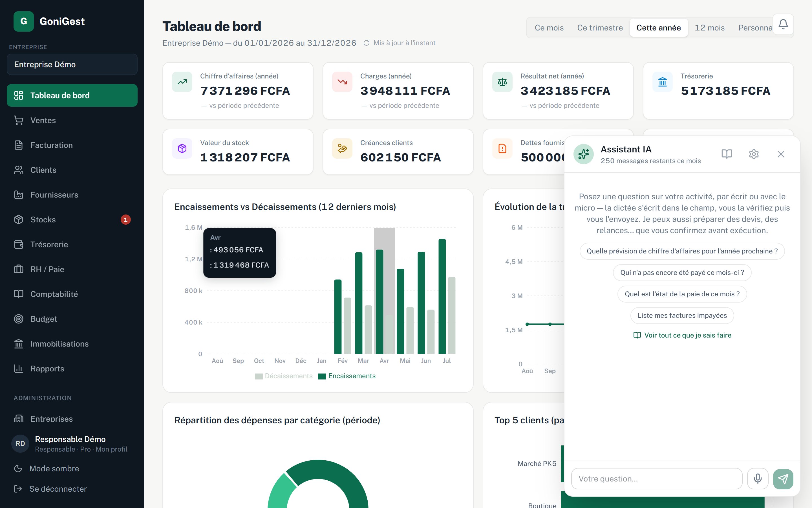
Task: Click the Fév Encaissements bar in the chart
Action: pyautogui.click(x=338, y=316)
